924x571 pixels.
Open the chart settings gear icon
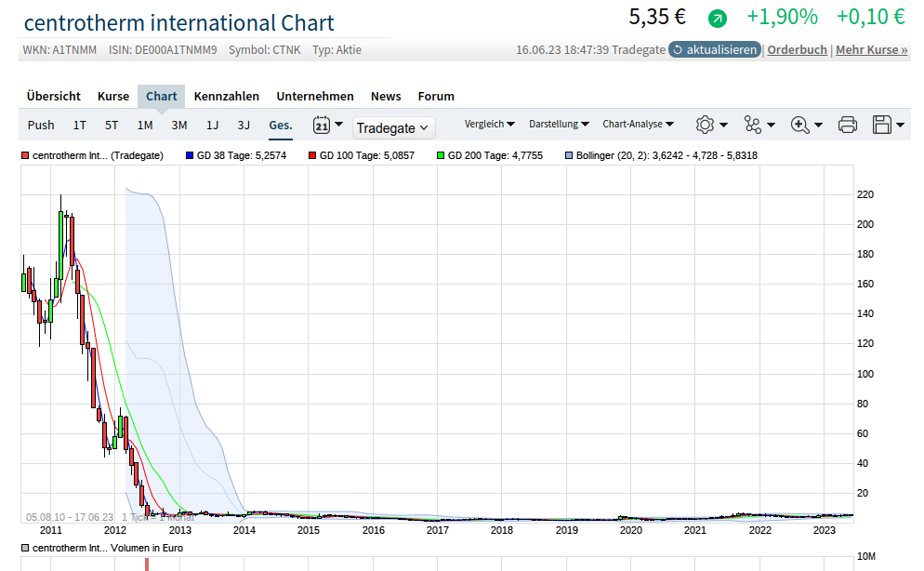coord(706,125)
